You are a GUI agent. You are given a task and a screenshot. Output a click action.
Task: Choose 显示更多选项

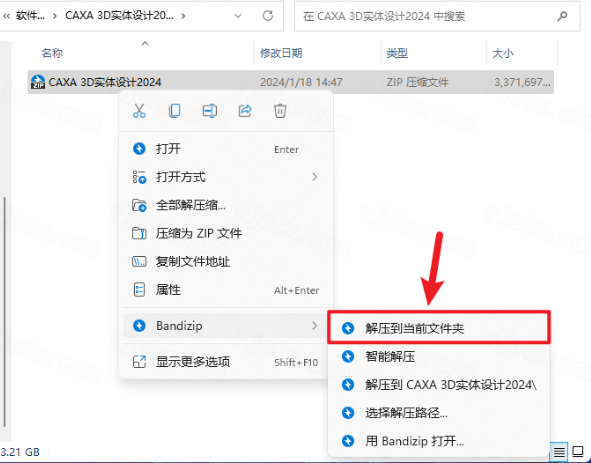point(226,362)
